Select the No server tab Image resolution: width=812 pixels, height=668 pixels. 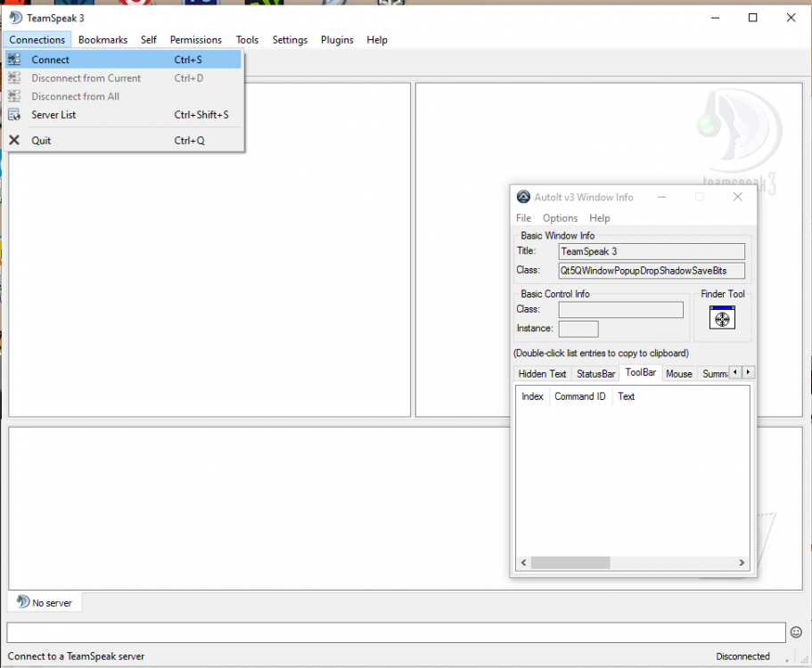click(45, 602)
